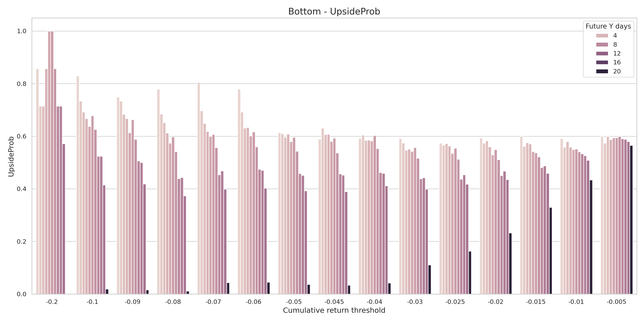Click the -0.025 x-axis tick label
This screenshot has width=644, height=322.
click(x=455, y=302)
